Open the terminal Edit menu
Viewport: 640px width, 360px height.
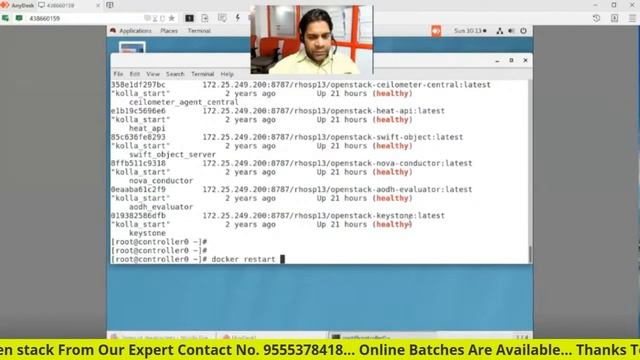135,74
